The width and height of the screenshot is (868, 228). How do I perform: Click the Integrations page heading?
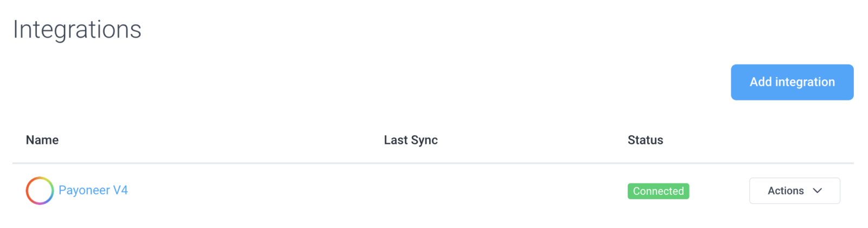coord(77,29)
